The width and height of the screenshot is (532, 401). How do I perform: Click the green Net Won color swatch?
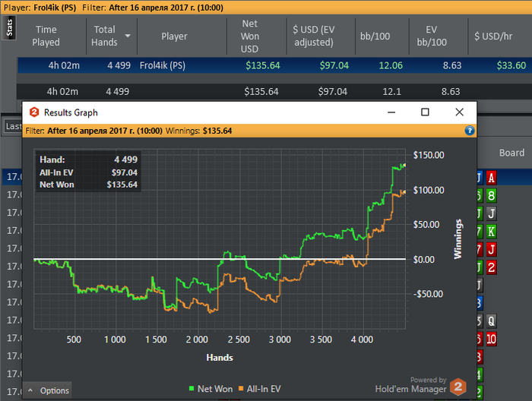point(192,388)
